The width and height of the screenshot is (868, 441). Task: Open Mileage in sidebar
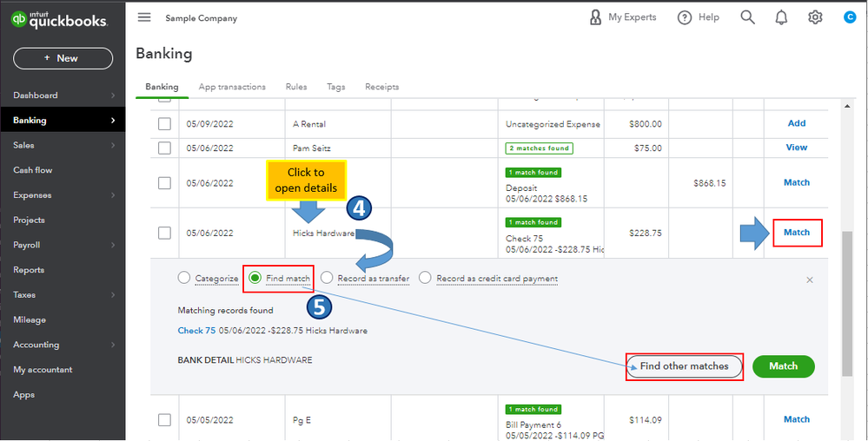(30, 319)
